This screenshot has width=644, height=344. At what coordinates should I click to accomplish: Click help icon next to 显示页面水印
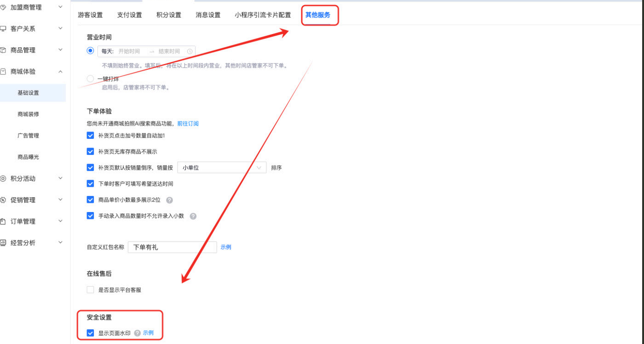[x=137, y=333]
